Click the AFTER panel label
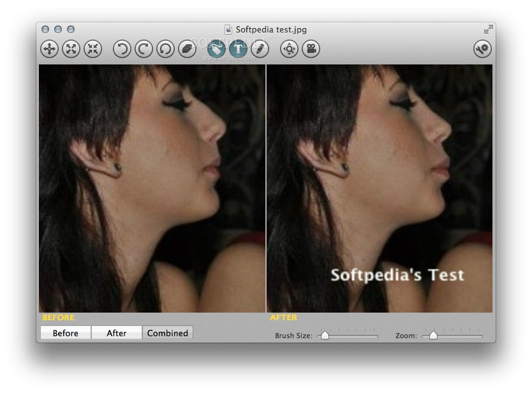Screen dimensions: 532x393 point(283,317)
